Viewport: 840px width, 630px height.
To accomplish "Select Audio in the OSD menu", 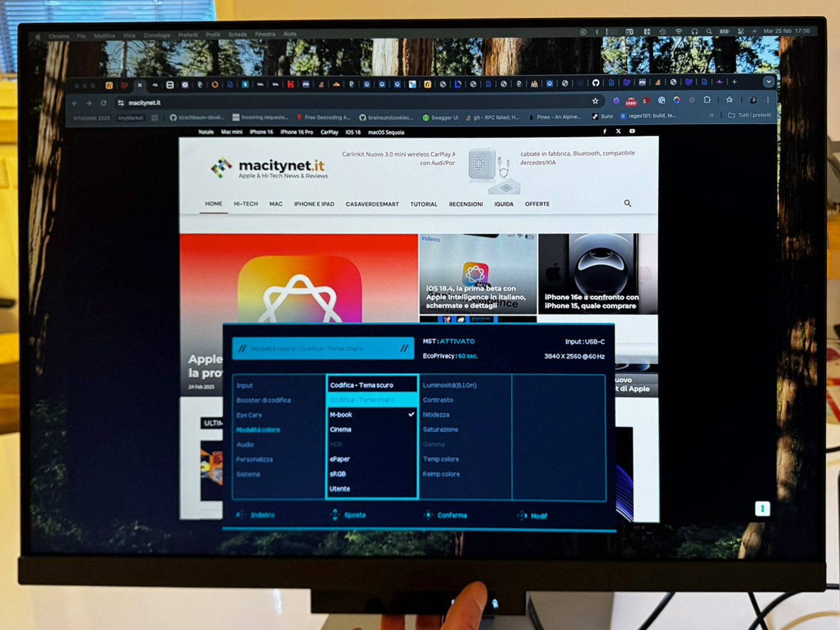I will click(x=245, y=445).
